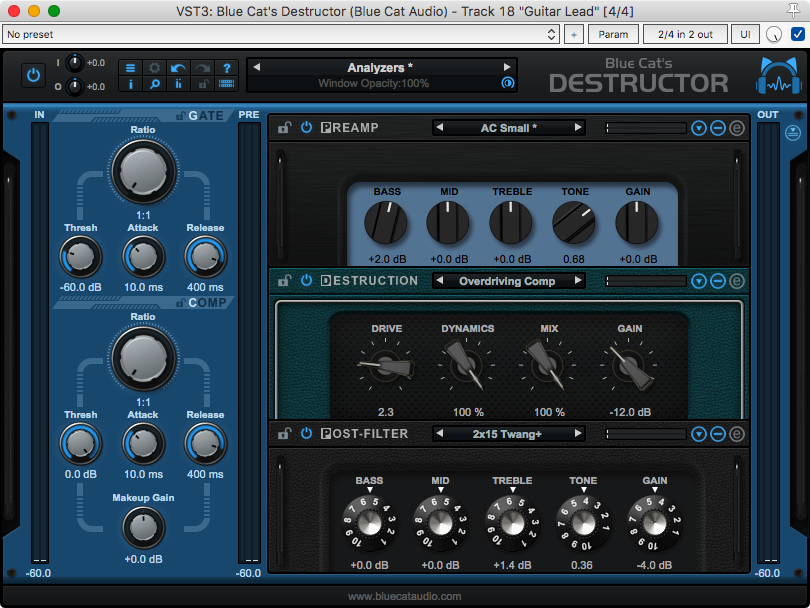Open the bluecataudio.com link
The image size is (810, 608).
(x=405, y=596)
